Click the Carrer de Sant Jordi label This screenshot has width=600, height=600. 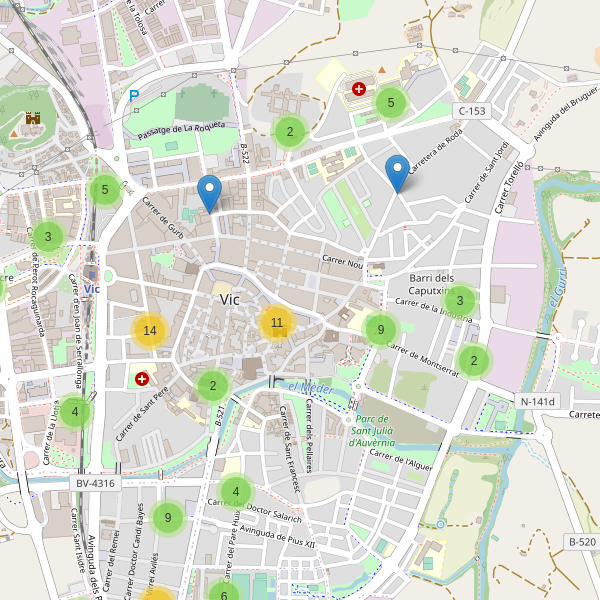pyautogui.click(x=487, y=172)
